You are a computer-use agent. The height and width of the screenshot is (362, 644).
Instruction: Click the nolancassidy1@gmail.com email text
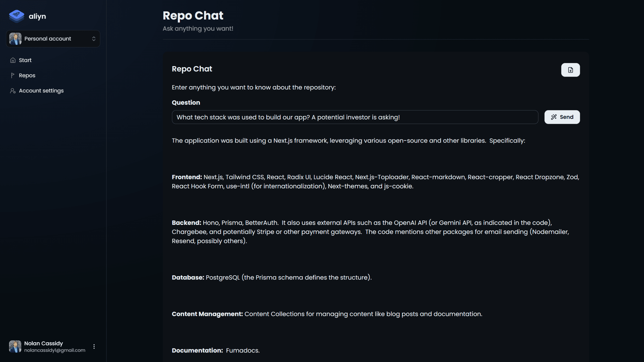coord(55,350)
